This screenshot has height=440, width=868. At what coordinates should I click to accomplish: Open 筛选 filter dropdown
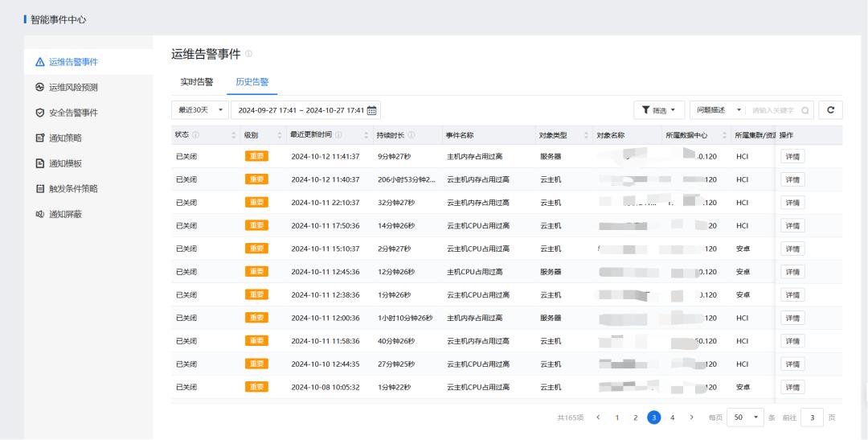[x=659, y=109]
